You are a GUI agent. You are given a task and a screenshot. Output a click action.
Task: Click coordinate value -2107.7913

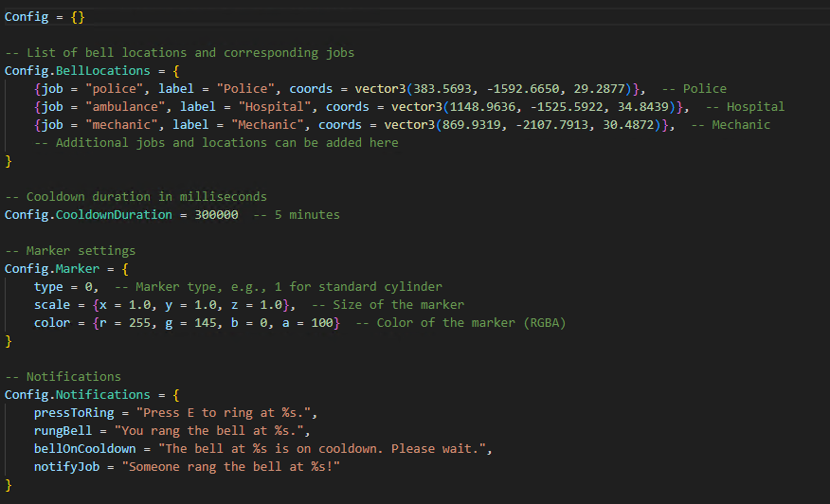click(x=552, y=125)
